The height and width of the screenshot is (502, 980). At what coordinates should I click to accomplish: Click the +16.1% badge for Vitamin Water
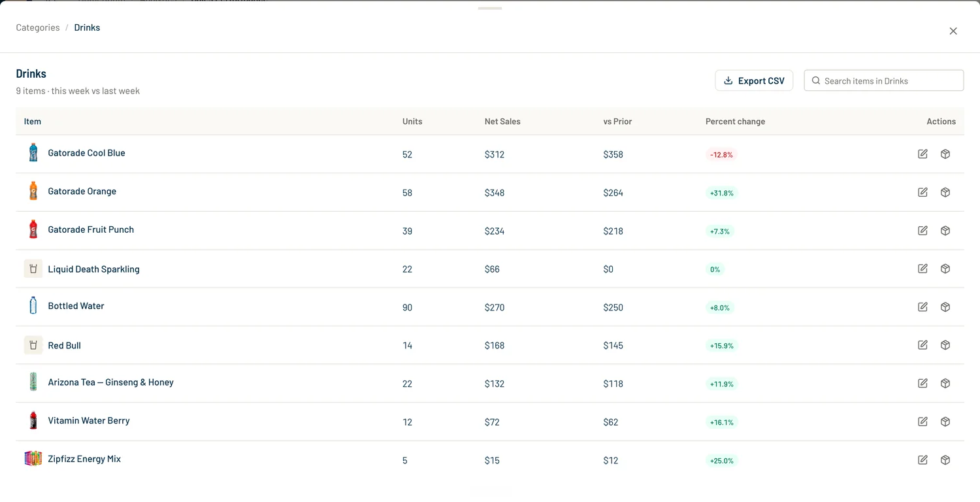(721, 423)
